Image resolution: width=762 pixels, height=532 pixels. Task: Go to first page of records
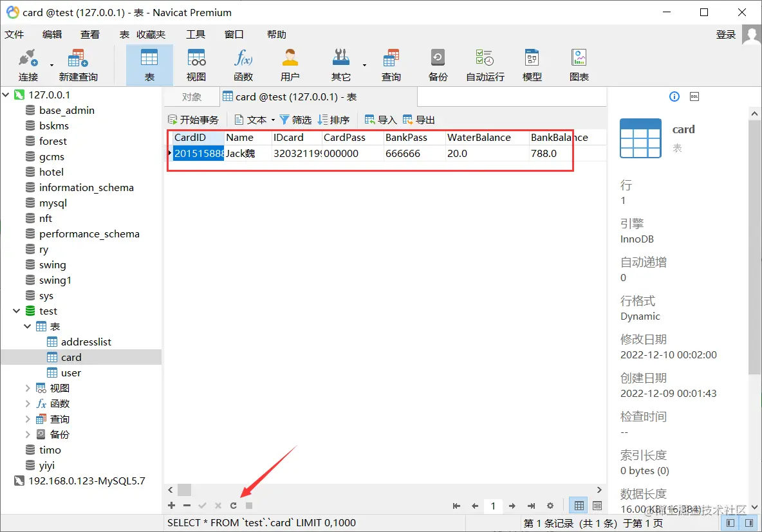point(456,506)
